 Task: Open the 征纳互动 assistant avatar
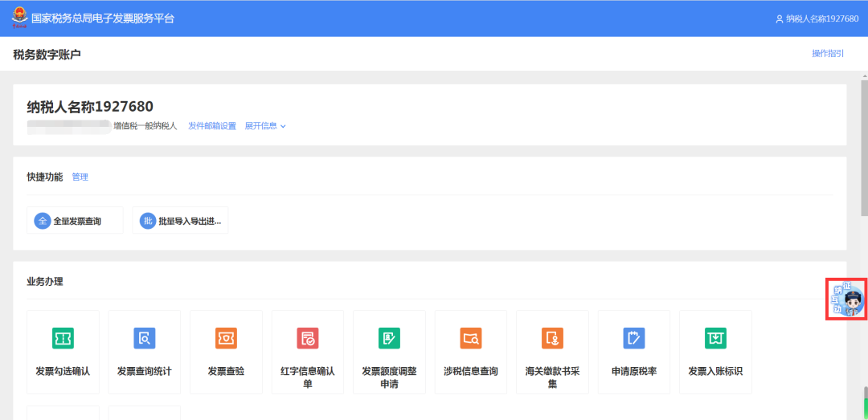coord(846,298)
